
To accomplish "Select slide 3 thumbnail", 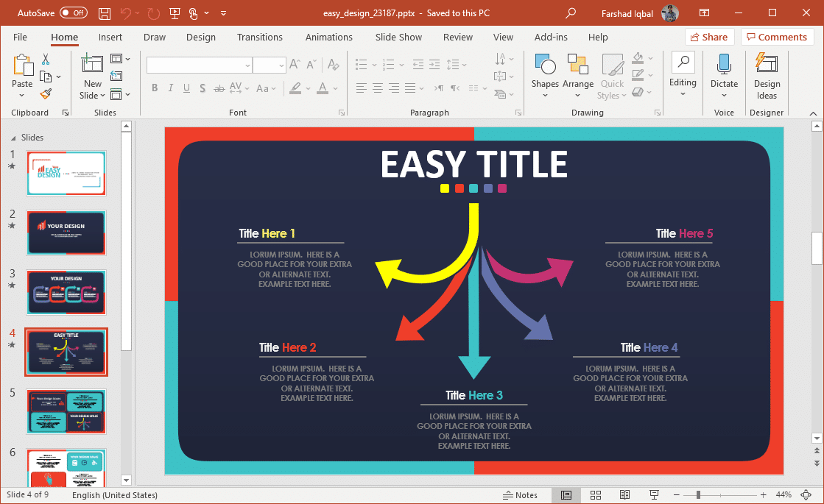I will pyautogui.click(x=66, y=292).
